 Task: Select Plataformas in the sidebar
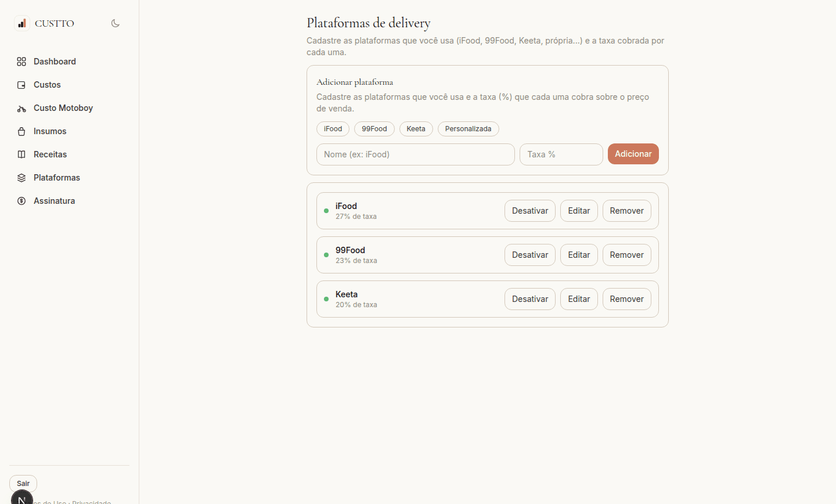click(x=69, y=178)
